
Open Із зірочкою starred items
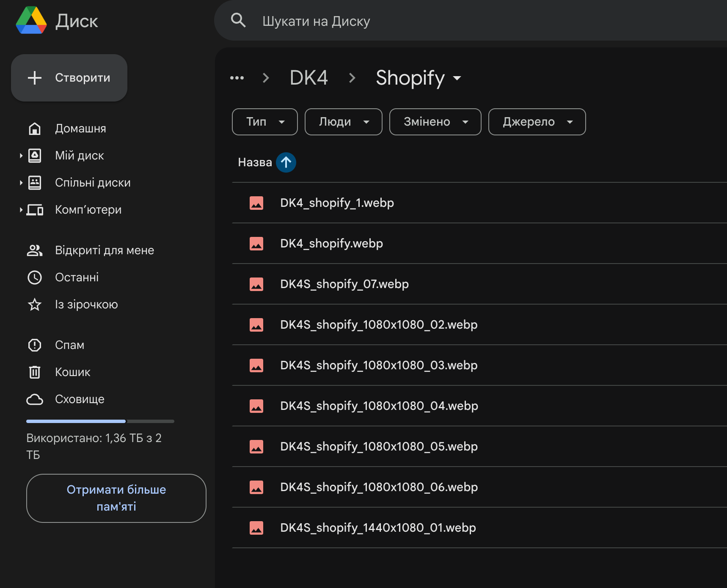click(x=35, y=304)
